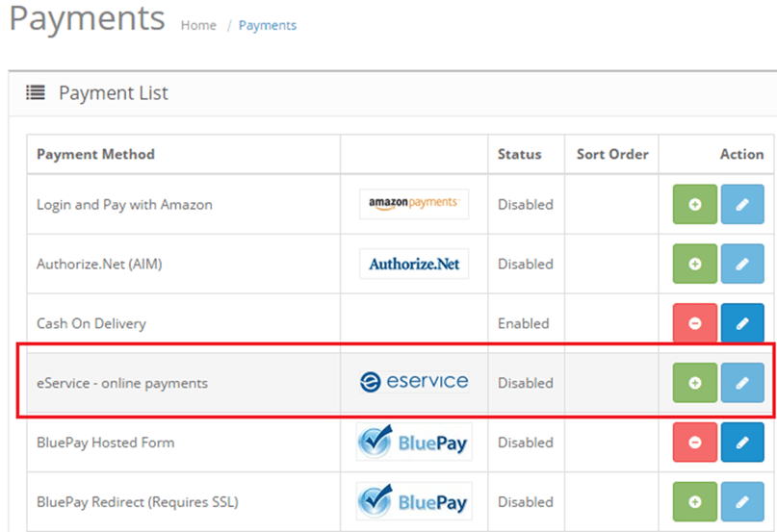This screenshot has height=532, width=777.
Task: Select the eService - online payments row text
Action: click(x=122, y=383)
